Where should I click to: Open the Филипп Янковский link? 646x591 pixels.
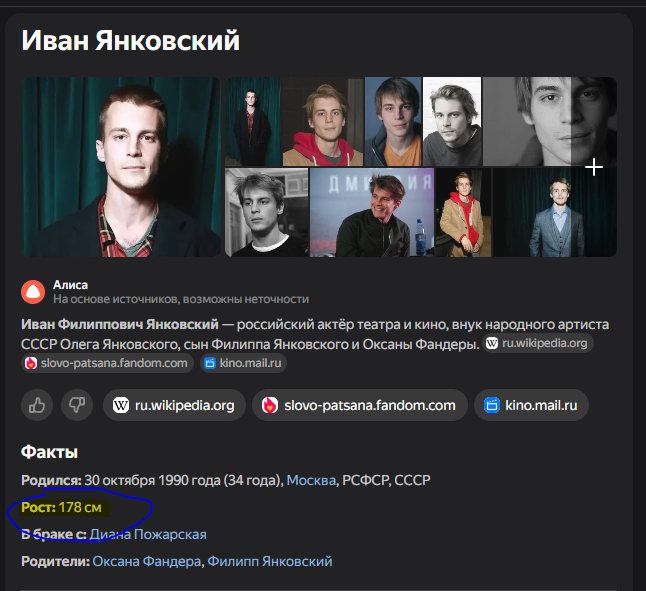pos(270,561)
